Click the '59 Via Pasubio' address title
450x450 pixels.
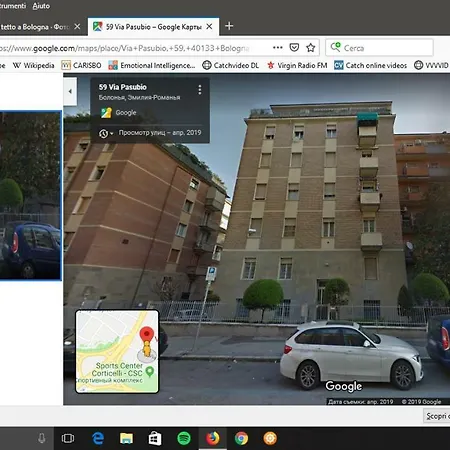pyautogui.click(x=123, y=87)
